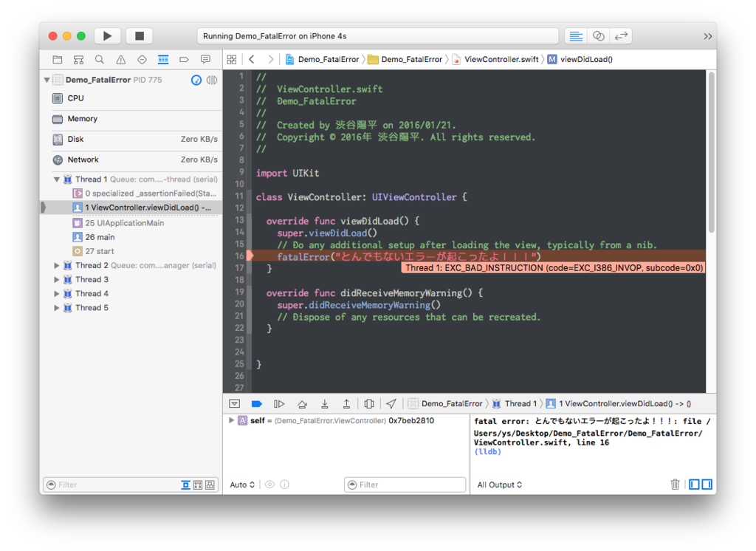This screenshot has height=551, width=756.
Task: Toggle the console pane
Action: (707, 485)
